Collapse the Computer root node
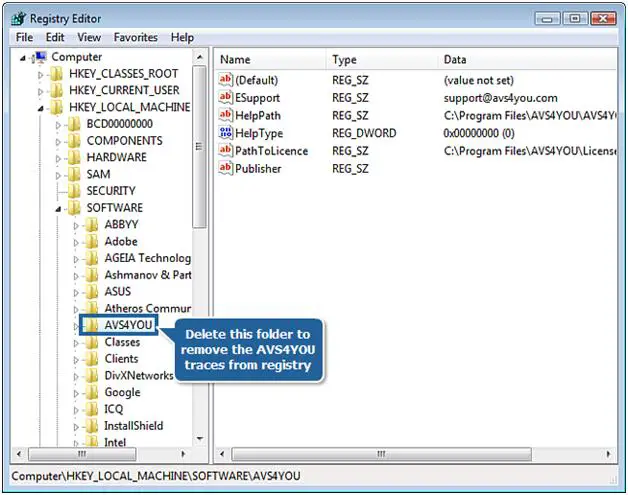The height and width of the screenshot is (495, 628). tap(23, 58)
